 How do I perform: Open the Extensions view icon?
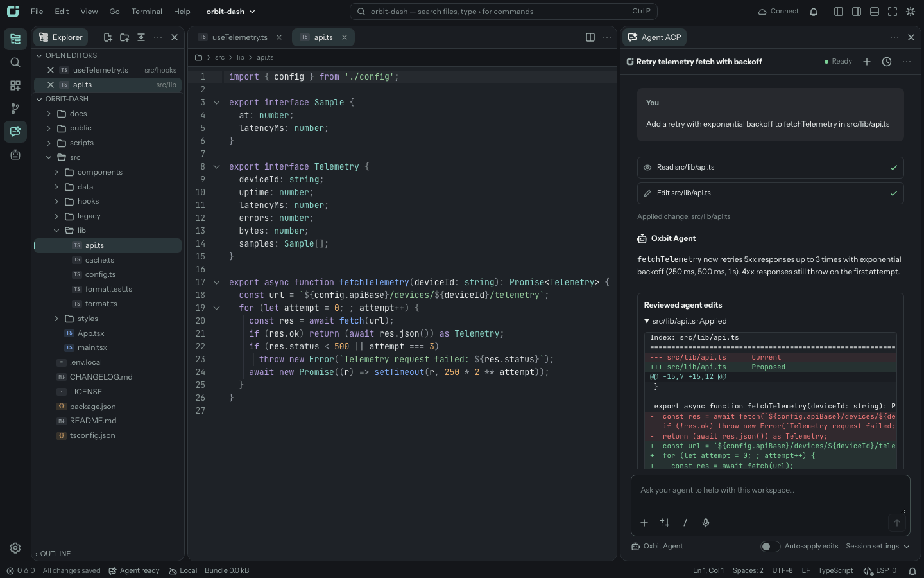point(15,85)
